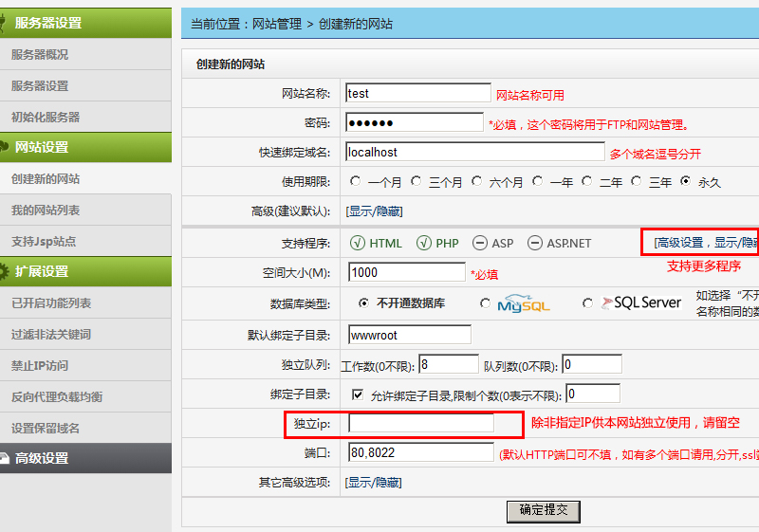Expand 高级(建议默认) 显示/隐藏 section

(x=374, y=211)
